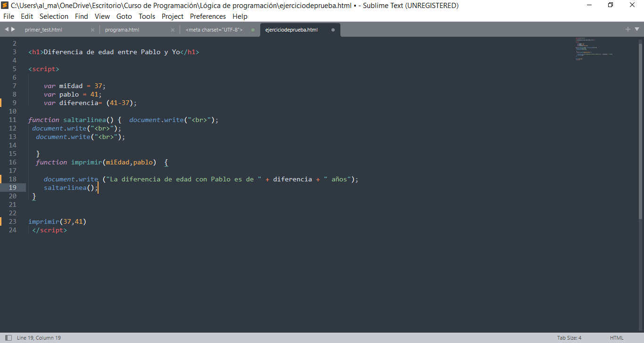Screen dimensions: 644x343
Task: Open the Edit menu
Action: tap(27, 16)
